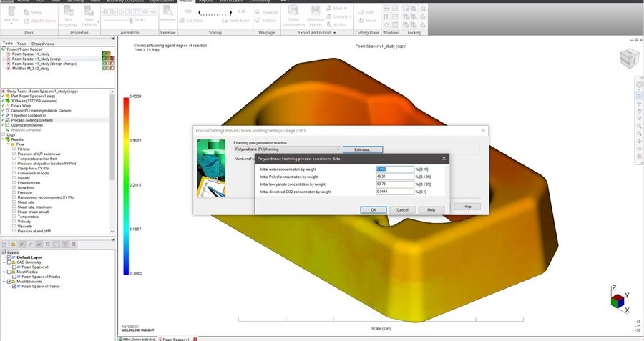The width and height of the screenshot is (644, 341).
Task: Collapse the CAD Geometry layer group
Action: [x=4, y=262]
